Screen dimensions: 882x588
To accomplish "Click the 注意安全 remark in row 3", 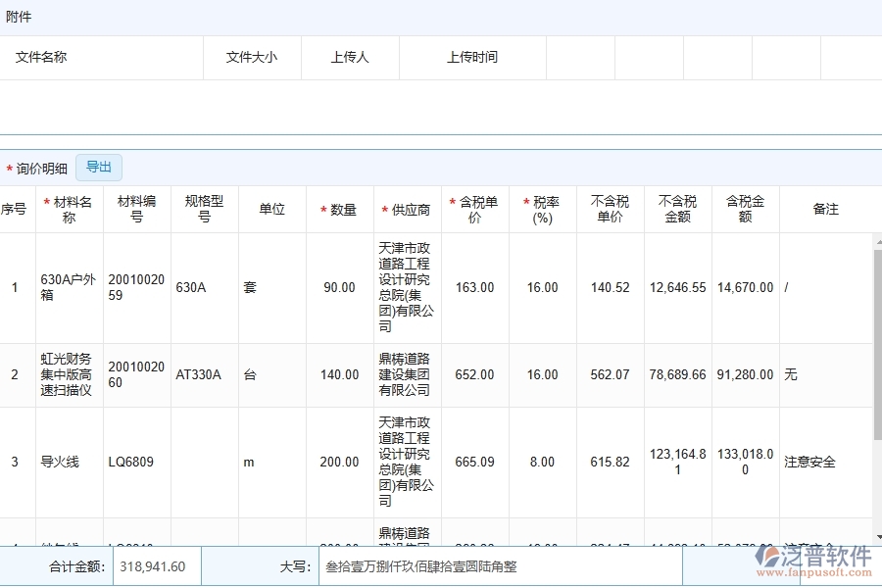I will [810, 463].
